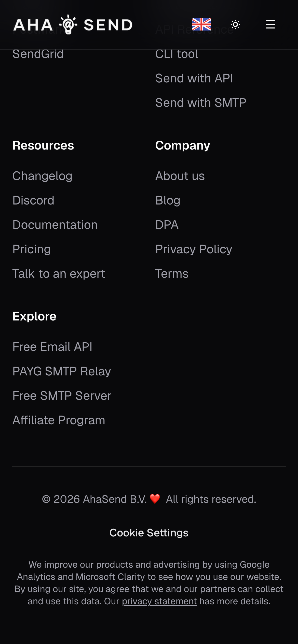Open the hamburger navigation menu
This screenshot has height=644, width=298.
(270, 25)
